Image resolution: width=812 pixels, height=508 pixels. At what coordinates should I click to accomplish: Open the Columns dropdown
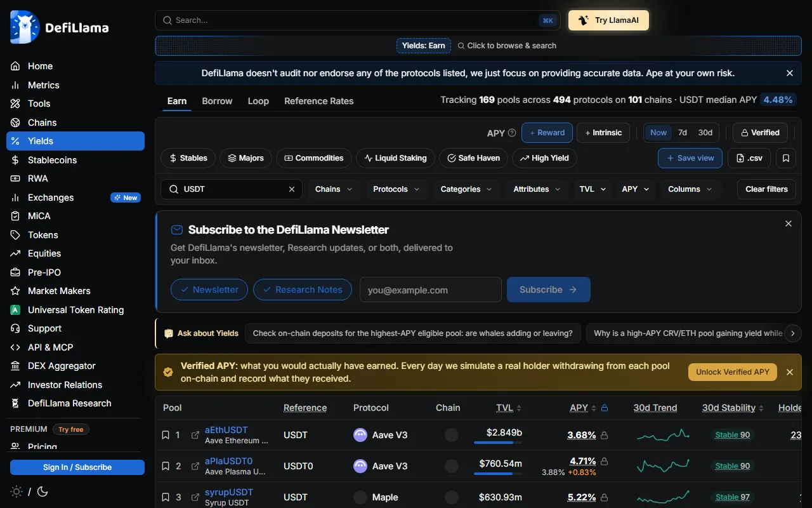[x=690, y=189]
